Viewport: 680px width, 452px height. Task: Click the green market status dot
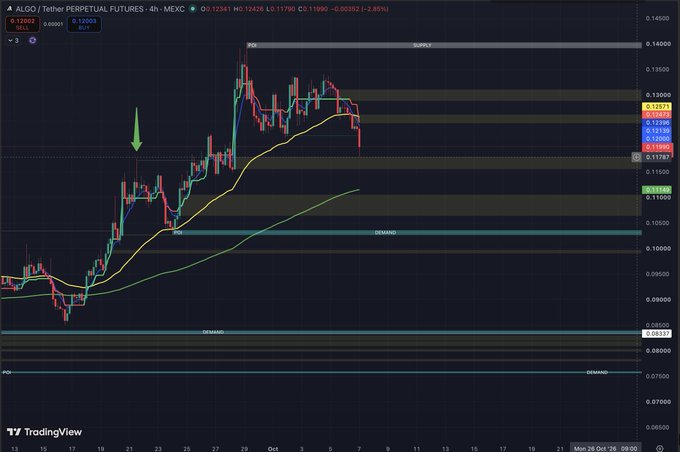pos(193,9)
